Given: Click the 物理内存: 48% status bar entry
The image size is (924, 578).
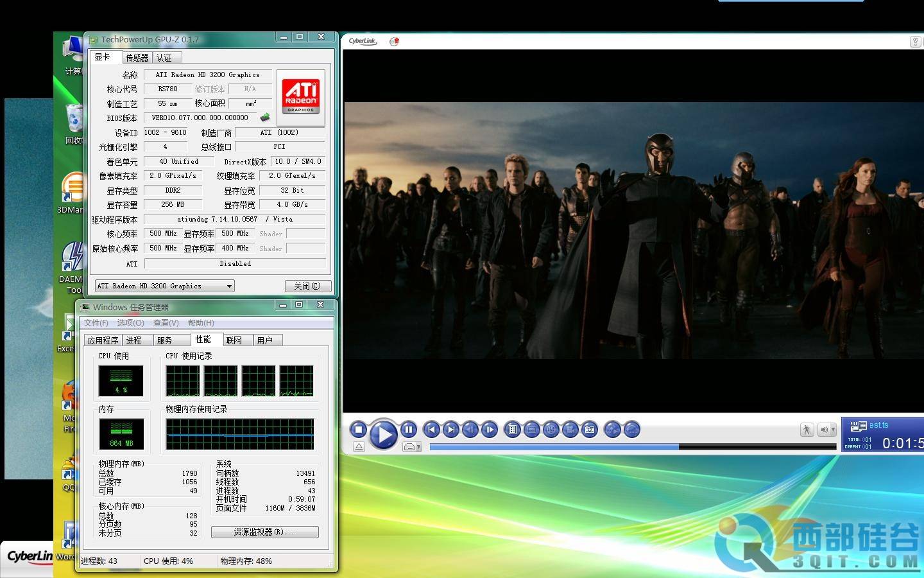Looking at the screenshot, I should pyautogui.click(x=246, y=561).
